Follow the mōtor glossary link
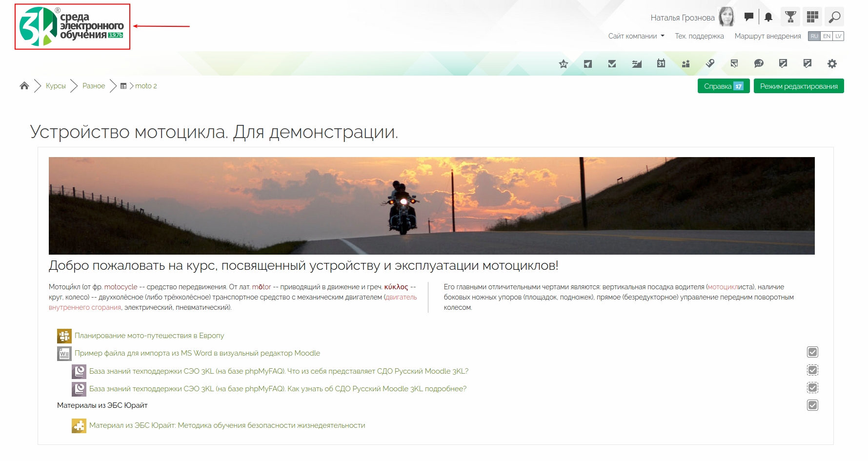This screenshot has width=868, height=461. coord(262,287)
